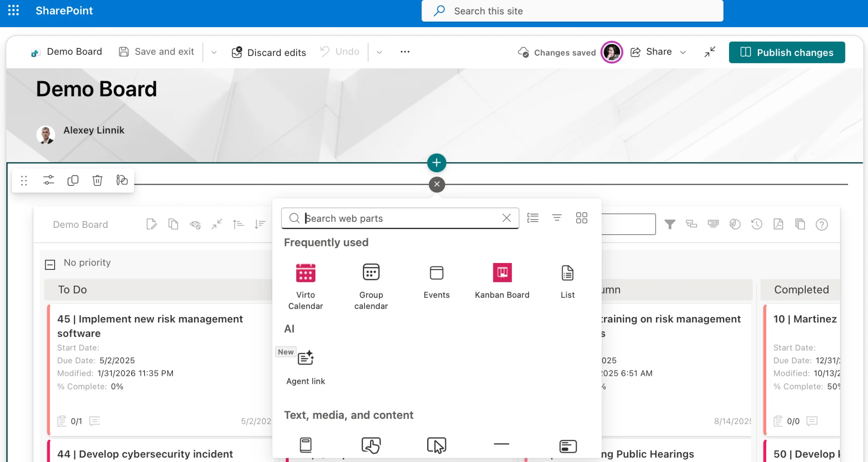
Task: Click the Search web parts field
Action: (x=400, y=218)
